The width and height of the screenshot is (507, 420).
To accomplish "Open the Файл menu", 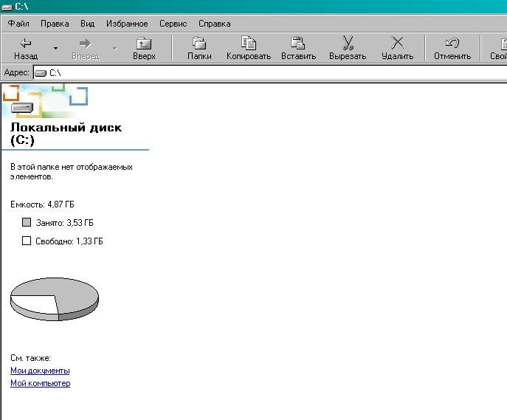I will 18,24.
